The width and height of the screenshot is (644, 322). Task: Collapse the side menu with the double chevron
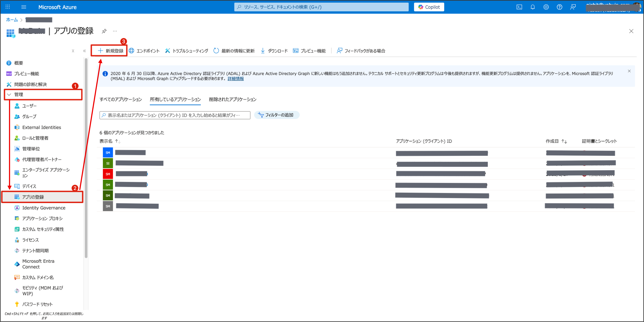coord(84,51)
